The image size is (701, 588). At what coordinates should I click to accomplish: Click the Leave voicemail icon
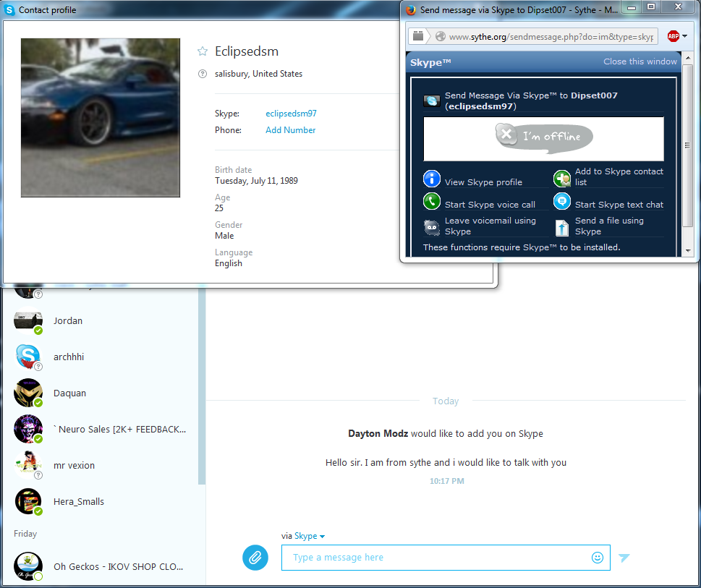pyautogui.click(x=431, y=227)
